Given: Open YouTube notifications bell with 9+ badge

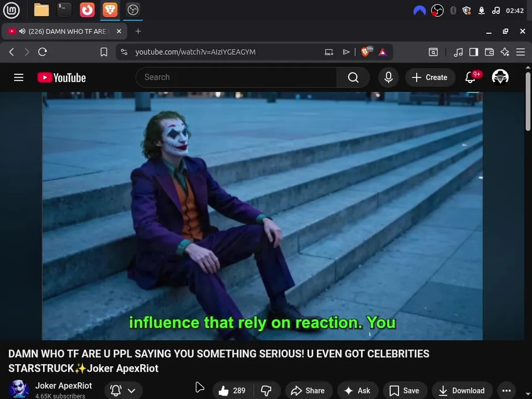Looking at the screenshot, I should (x=472, y=77).
